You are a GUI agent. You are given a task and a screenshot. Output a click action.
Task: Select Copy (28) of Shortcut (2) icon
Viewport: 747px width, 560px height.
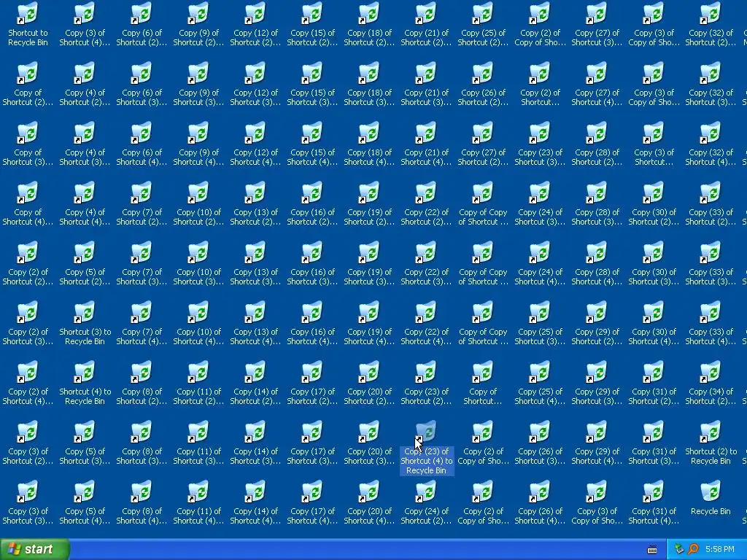click(x=597, y=144)
